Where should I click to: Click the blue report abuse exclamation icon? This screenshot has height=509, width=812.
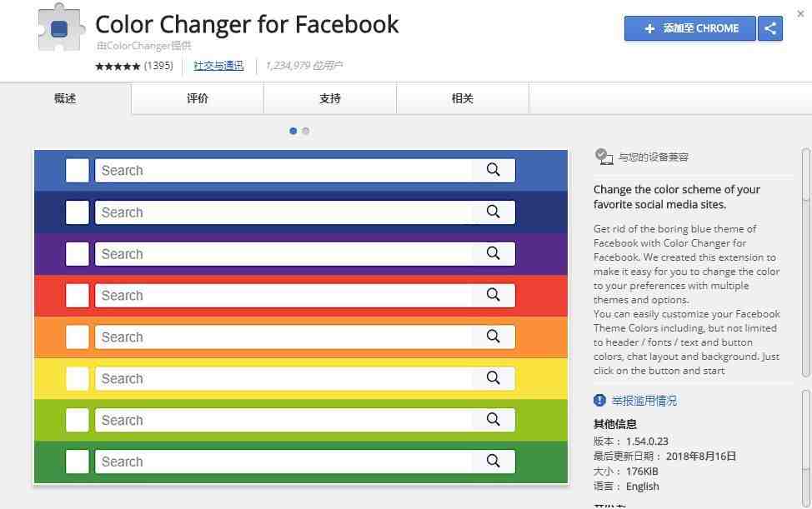[599, 400]
